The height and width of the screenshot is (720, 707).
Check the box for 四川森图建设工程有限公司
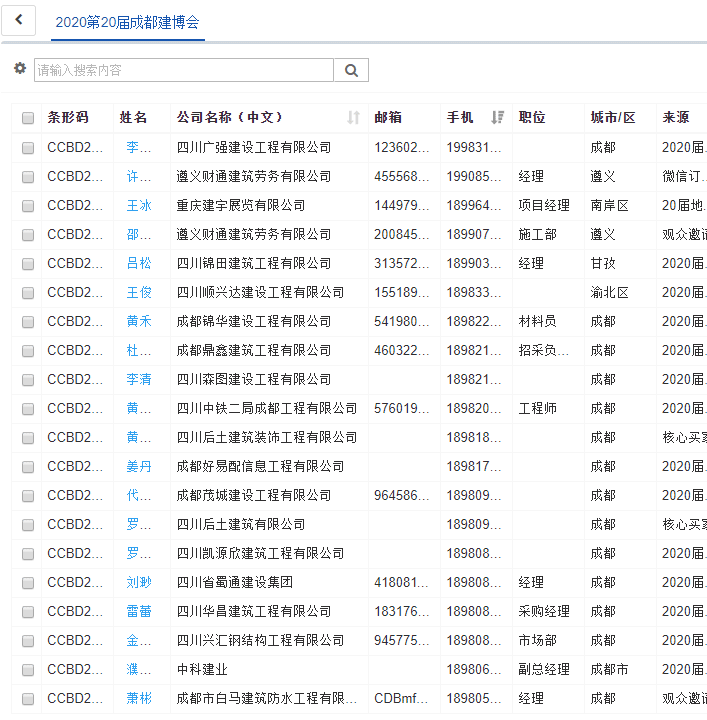(x=28, y=380)
